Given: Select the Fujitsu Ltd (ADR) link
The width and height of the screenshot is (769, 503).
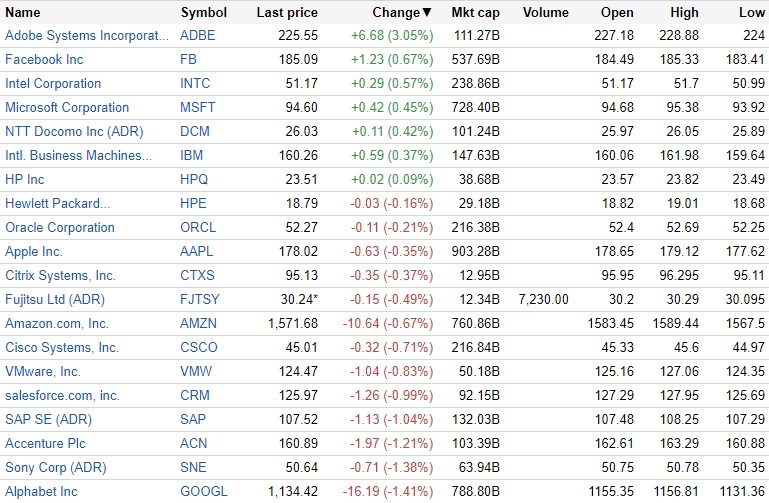Looking at the screenshot, I should 55,300.
